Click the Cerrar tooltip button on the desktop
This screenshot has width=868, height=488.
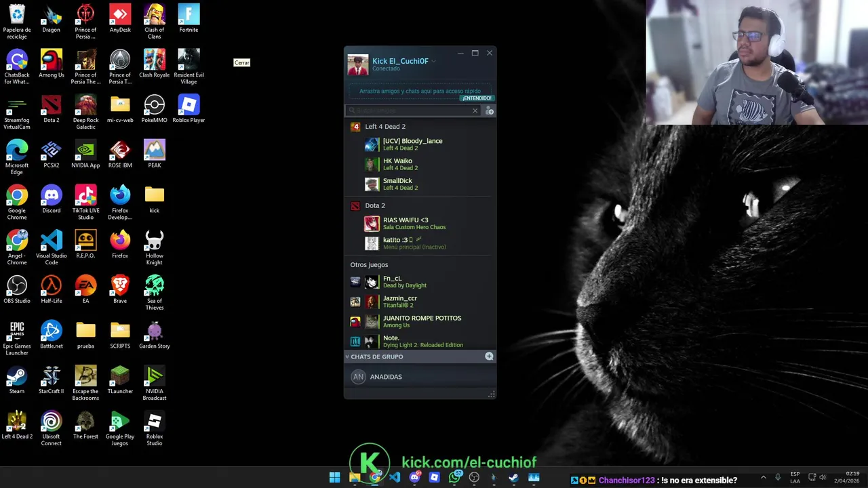click(x=242, y=62)
